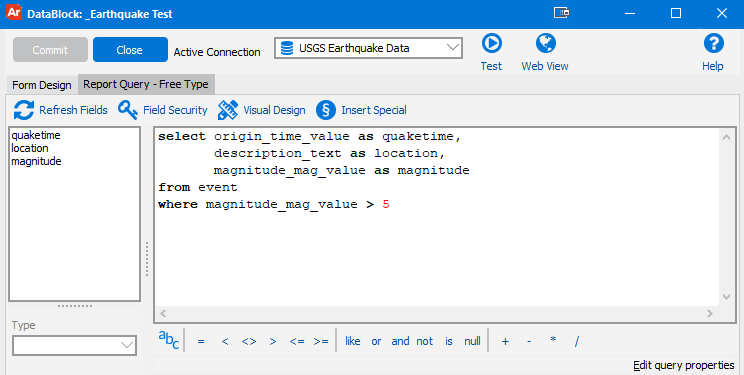Select the magnitude field in list
The image size is (744, 375).
point(37,161)
